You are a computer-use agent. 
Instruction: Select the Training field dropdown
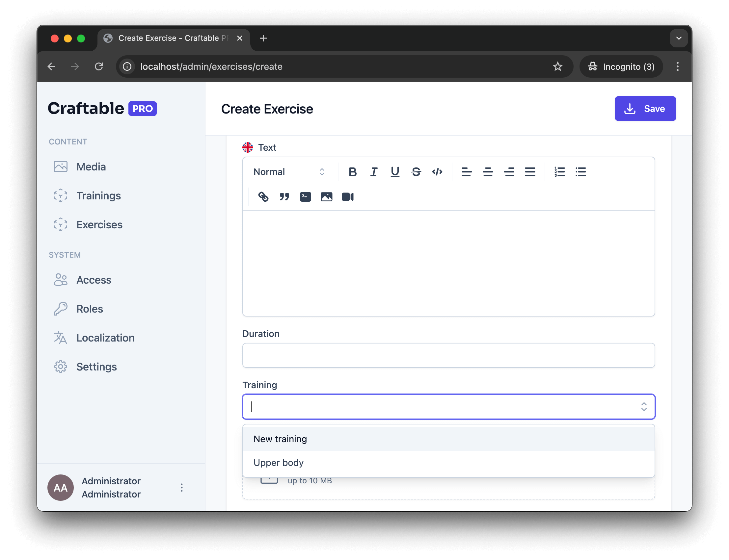[x=448, y=406]
